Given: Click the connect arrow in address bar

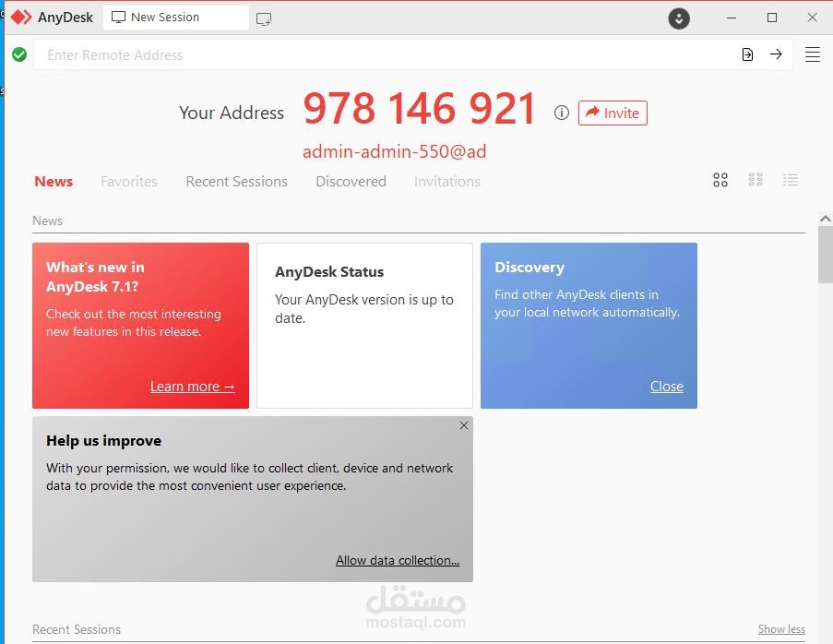Looking at the screenshot, I should pos(776,54).
